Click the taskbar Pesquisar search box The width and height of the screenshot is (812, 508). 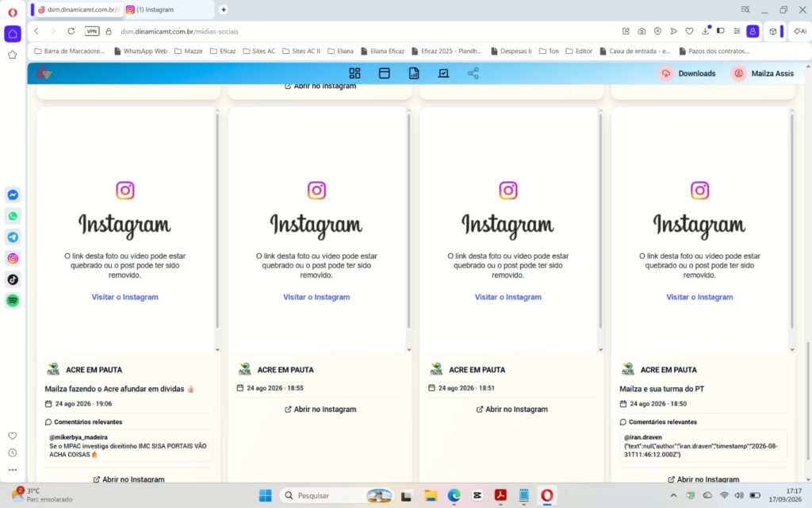[336, 495]
